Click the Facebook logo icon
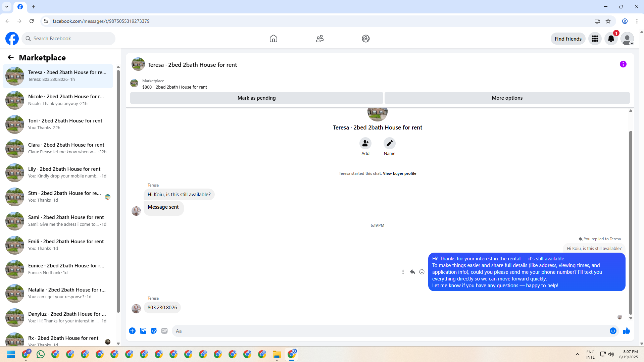The width and height of the screenshot is (644, 362). (x=12, y=39)
